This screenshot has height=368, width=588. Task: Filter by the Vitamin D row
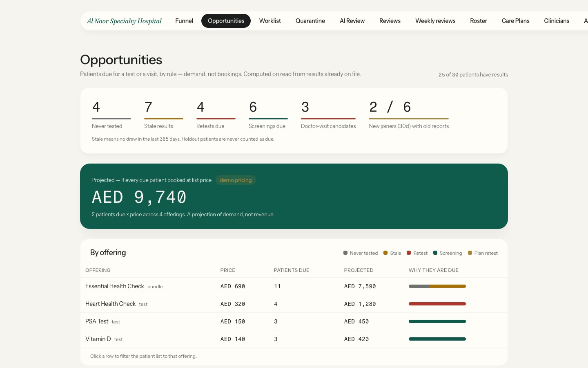(294, 339)
